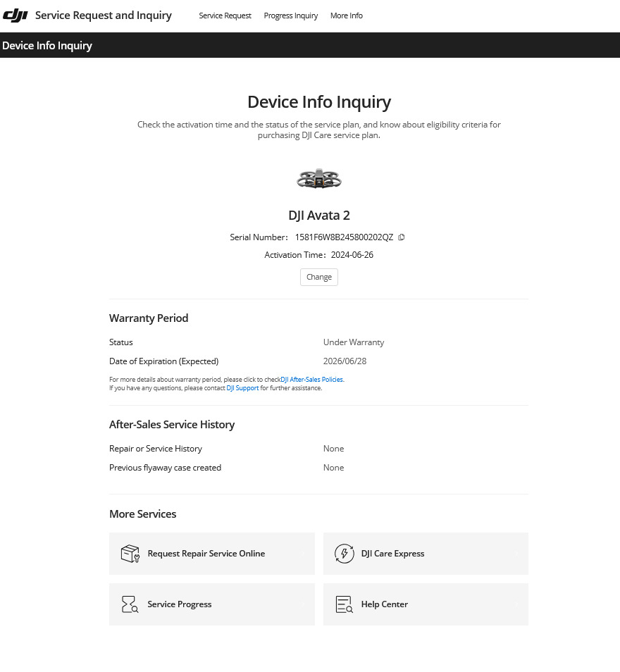
Task: Open the More Info menu
Action: (x=347, y=15)
